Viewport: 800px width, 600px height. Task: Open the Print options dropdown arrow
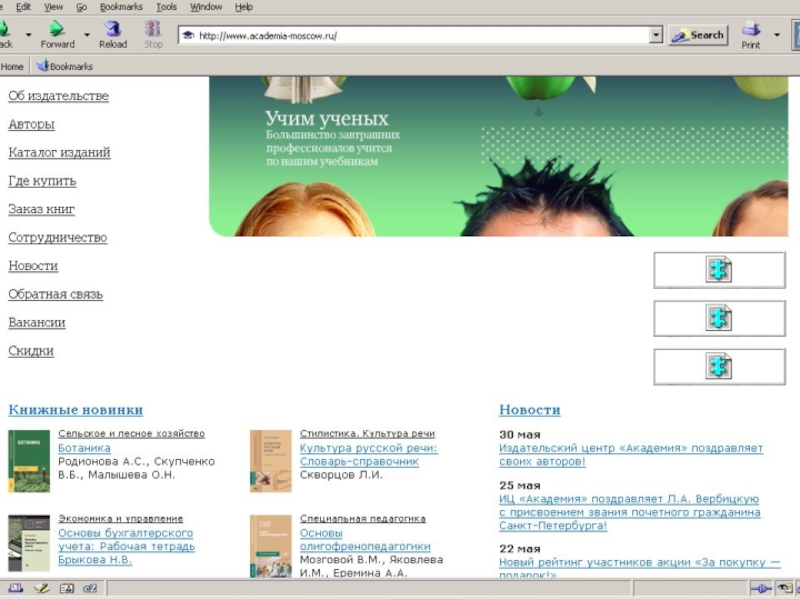click(777, 35)
